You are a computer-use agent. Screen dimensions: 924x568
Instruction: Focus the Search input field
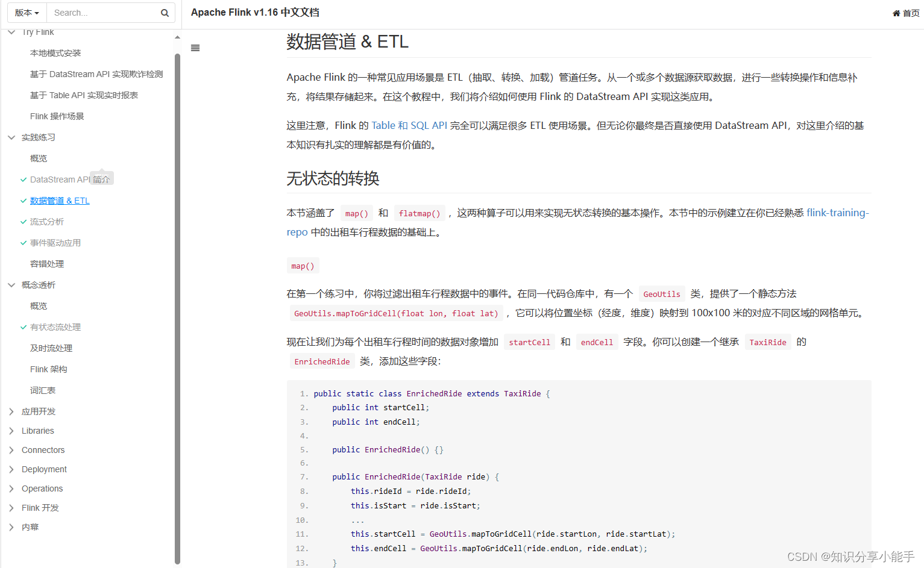click(103, 13)
